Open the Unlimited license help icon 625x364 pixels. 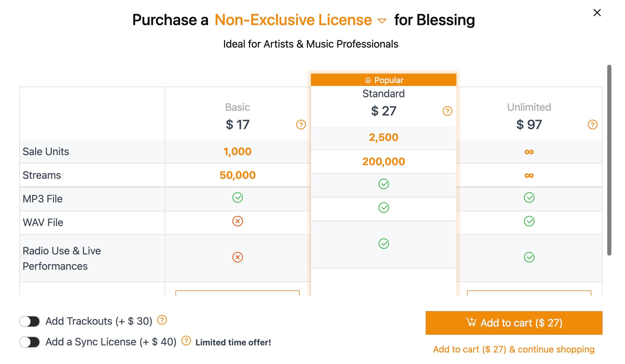pyautogui.click(x=592, y=125)
